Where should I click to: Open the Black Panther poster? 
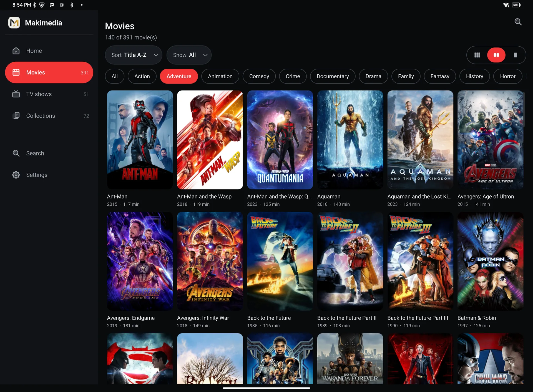click(x=280, y=359)
